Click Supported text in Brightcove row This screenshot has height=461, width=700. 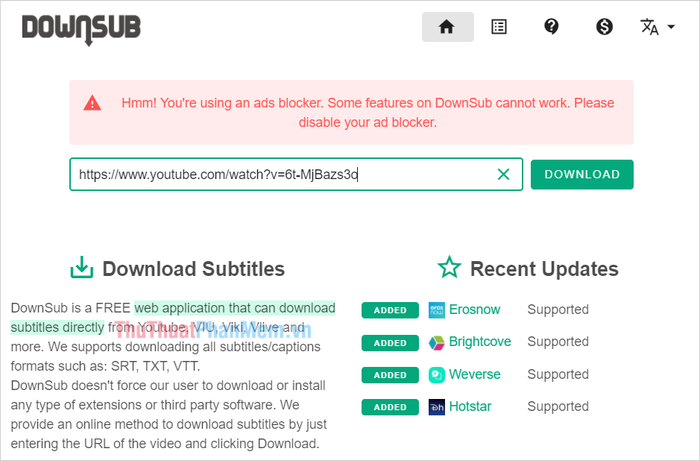coord(558,341)
